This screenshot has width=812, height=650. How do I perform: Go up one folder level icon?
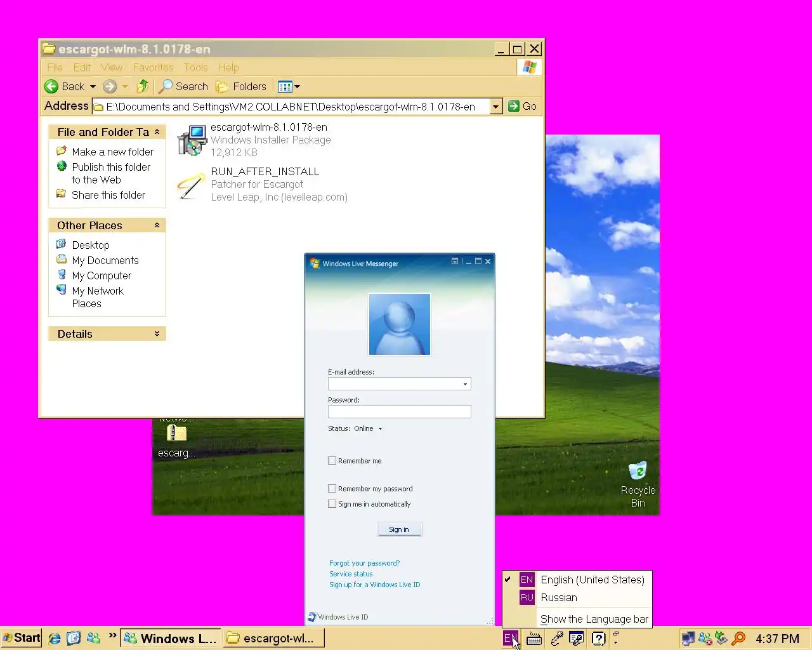(x=143, y=86)
